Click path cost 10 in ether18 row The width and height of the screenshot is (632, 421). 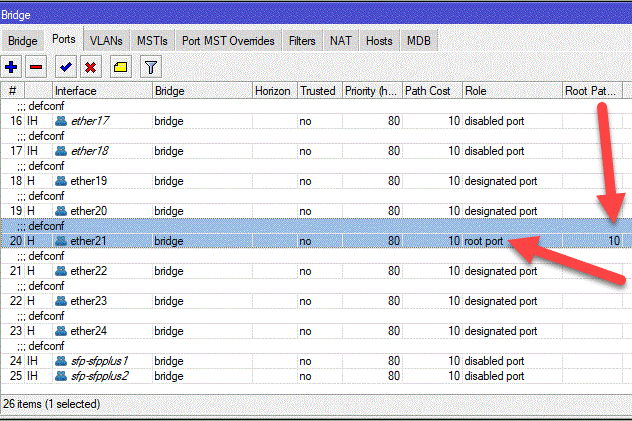(x=454, y=151)
